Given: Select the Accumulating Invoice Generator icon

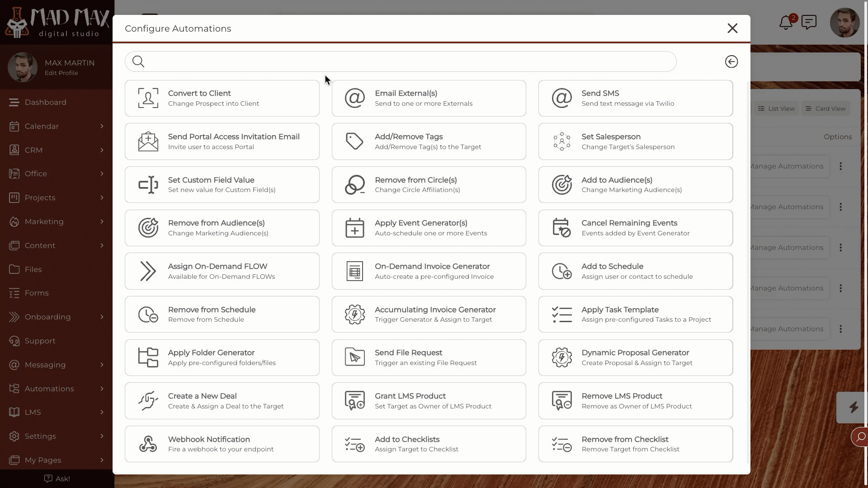Looking at the screenshot, I should pos(355,314).
